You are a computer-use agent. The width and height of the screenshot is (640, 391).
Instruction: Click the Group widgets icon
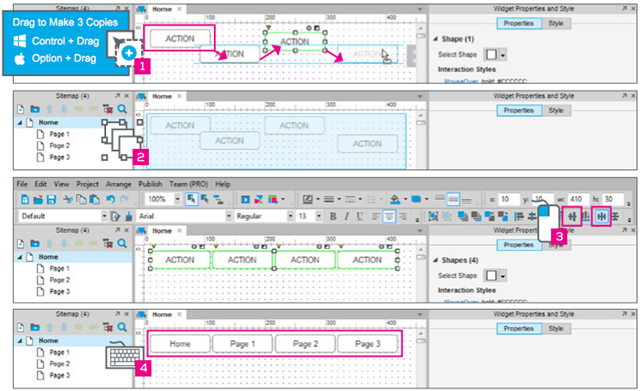(x=433, y=216)
